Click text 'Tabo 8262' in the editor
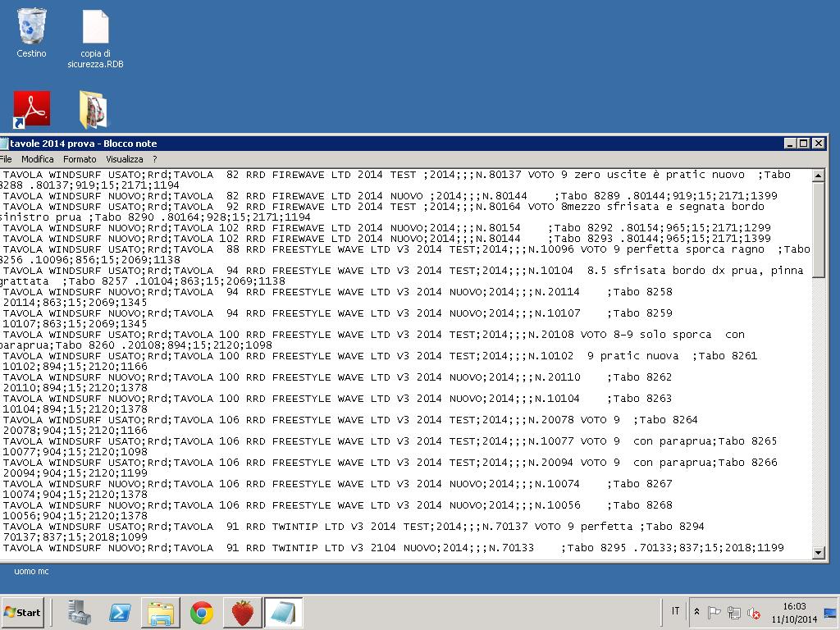 pyautogui.click(x=643, y=377)
